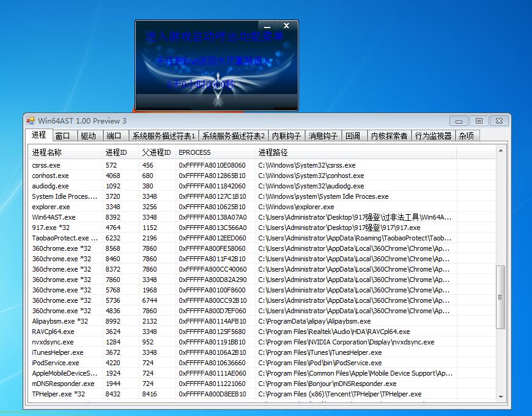Screen dimensions: 532x416
Task: Select the 回调 tab
Action: (354, 136)
